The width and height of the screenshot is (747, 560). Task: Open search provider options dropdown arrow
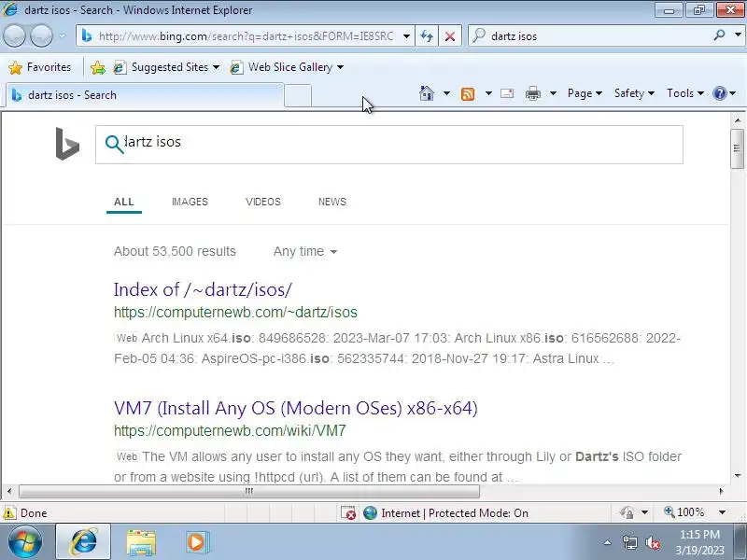tap(738, 35)
